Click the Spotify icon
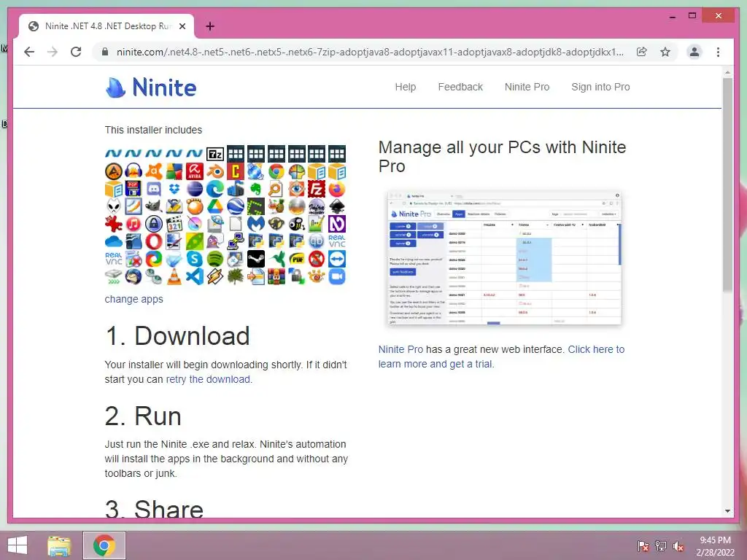 click(x=215, y=259)
